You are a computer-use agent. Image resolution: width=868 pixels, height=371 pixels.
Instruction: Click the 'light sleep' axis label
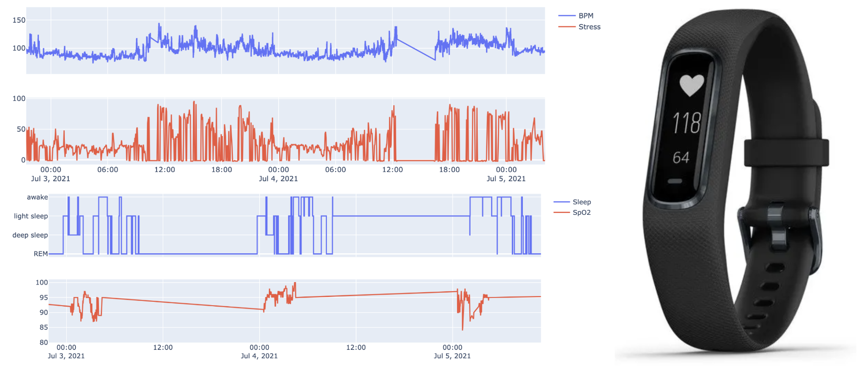pos(31,216)
